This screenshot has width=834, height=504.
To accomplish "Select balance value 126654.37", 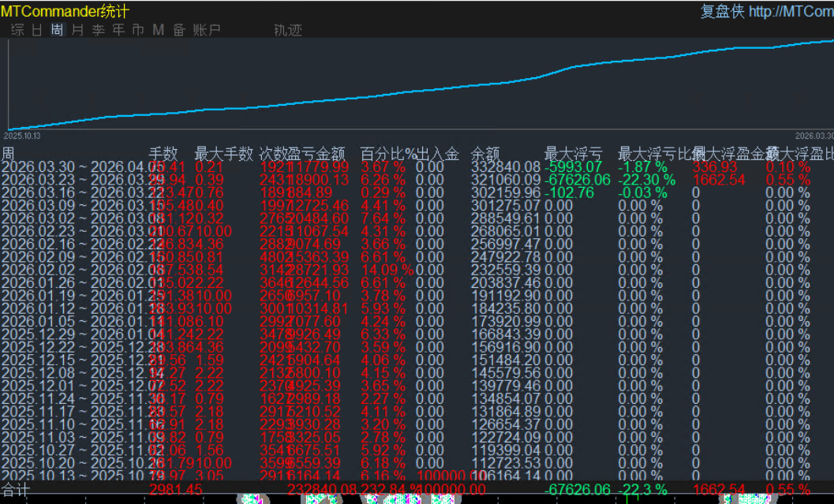I will (505, 425).
